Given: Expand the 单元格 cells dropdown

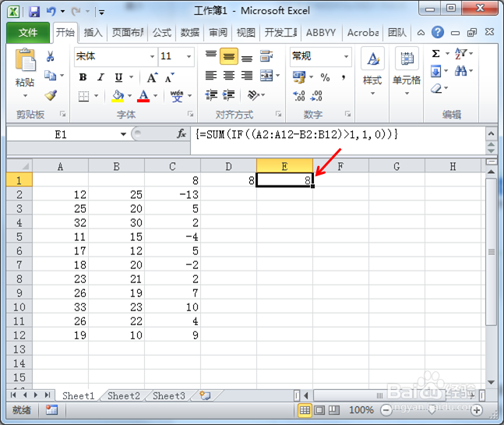Looking at the screenshot, I should pos(407,94).
